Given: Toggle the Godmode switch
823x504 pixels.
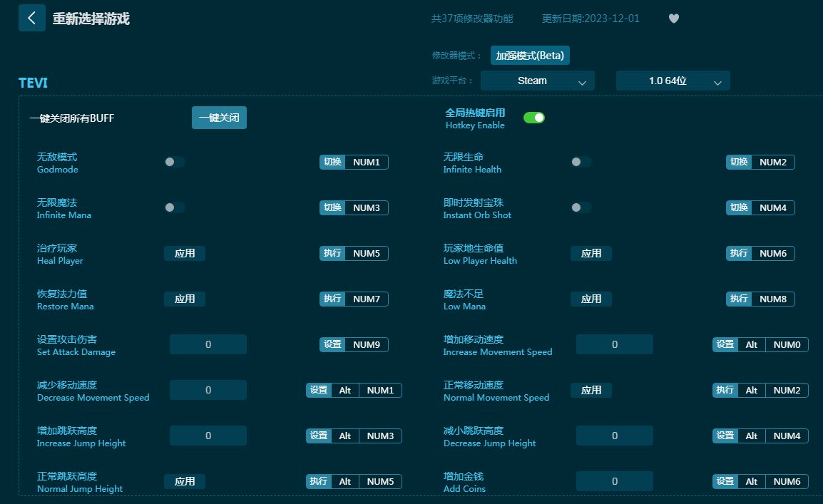Looking at the screenshot, I should pyautogui.click(x=175, y=162).
